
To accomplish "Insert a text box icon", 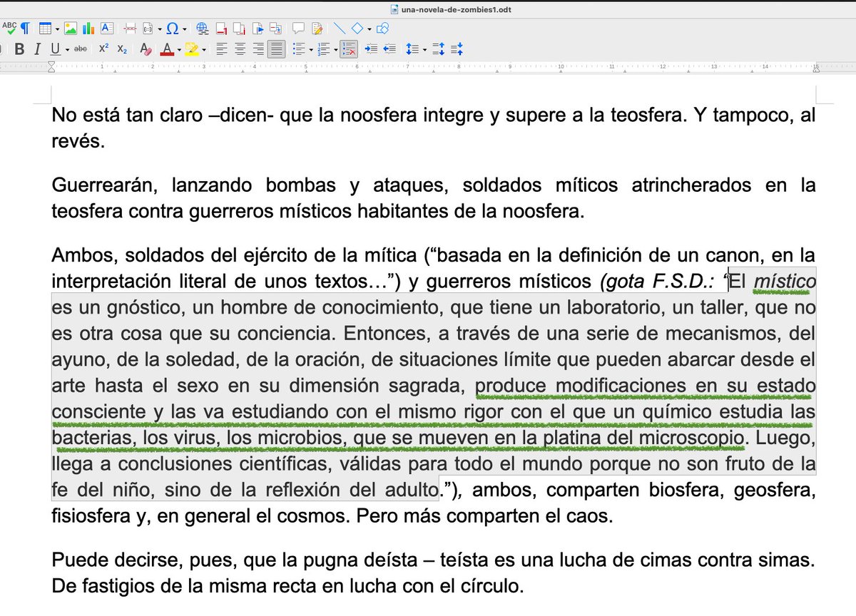I will click(x=107, y=29).
